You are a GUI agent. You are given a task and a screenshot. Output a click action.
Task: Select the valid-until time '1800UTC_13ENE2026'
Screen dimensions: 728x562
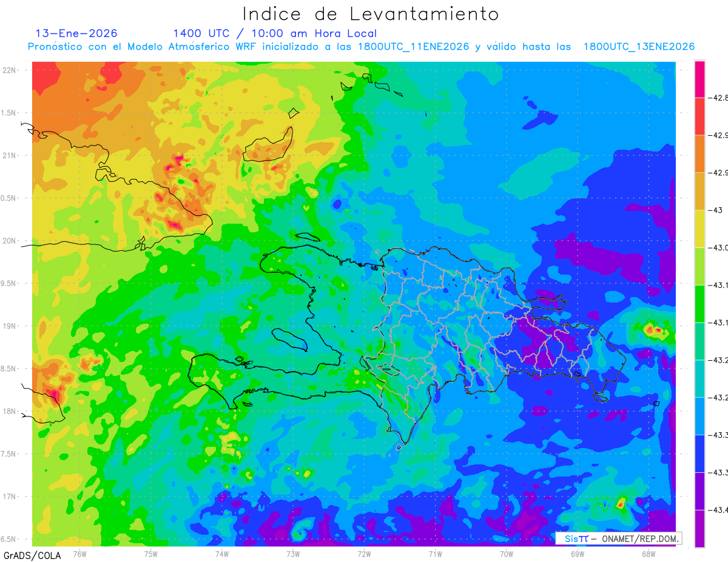639,47
